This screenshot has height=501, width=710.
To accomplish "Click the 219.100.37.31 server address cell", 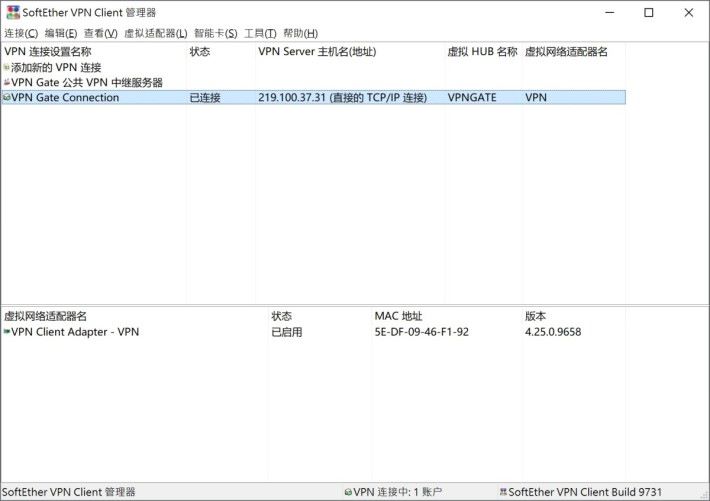I will pyautogui.click(x=342, y=97).
